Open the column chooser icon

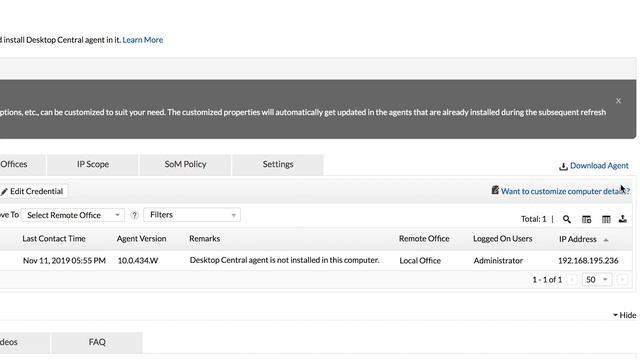click(587, 219)
